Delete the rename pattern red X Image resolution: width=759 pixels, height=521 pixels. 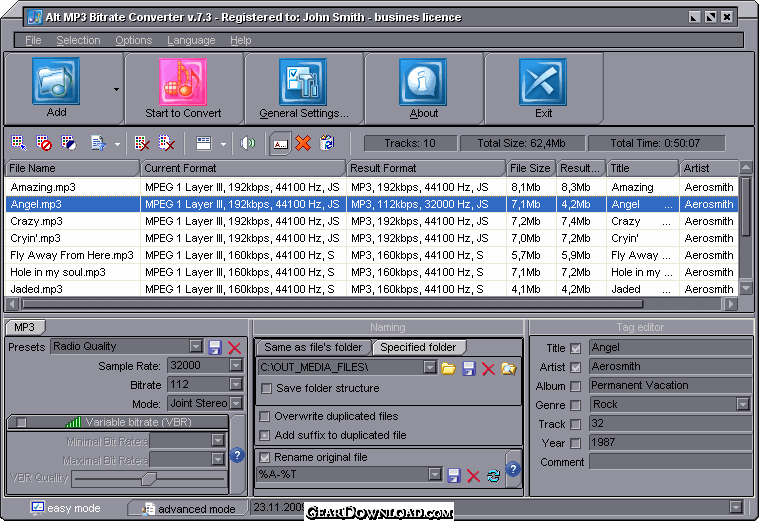pos(473,475)
